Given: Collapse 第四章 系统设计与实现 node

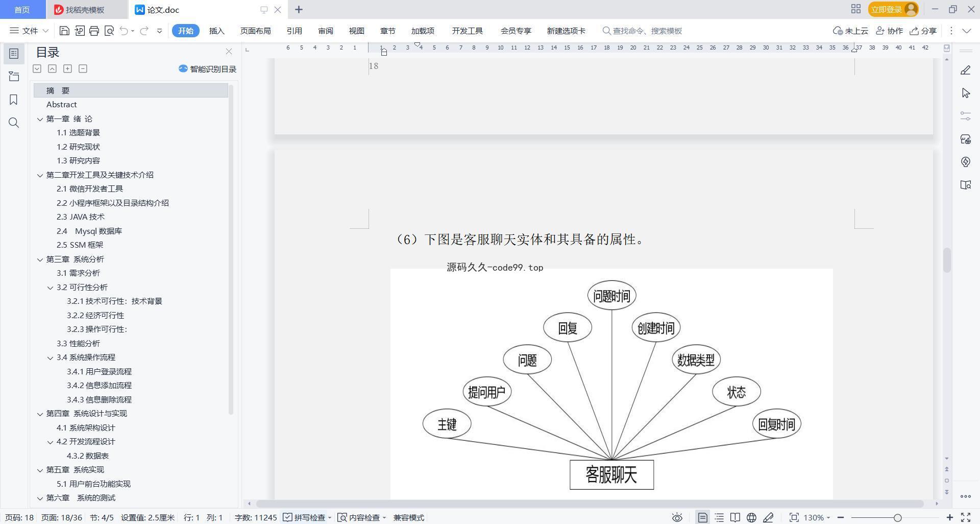Looking at the screenshot, I should click(40, 414).
